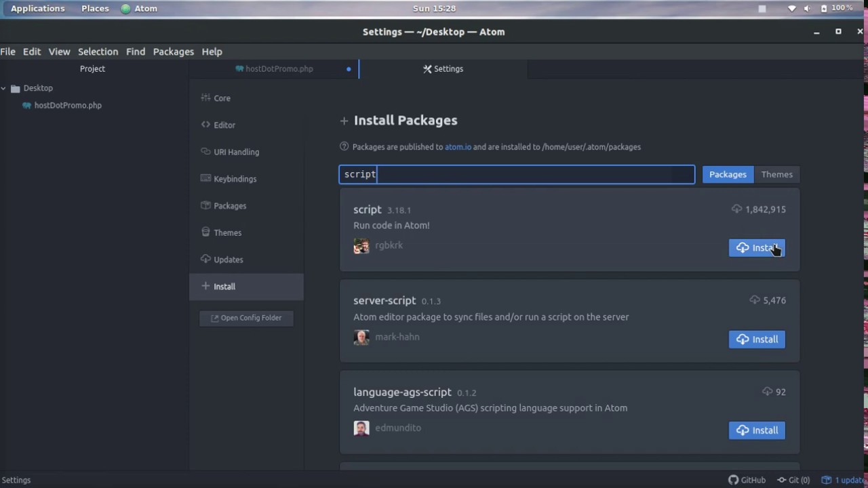Click the modified dot on the hostDotPromo.php tab
The image size is (868, 488).
349,68
